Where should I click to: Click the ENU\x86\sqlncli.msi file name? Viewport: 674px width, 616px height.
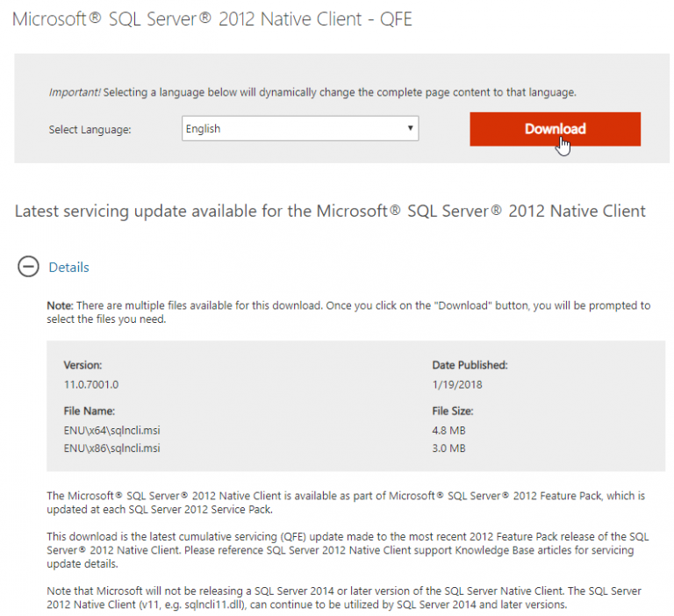(111, 448)
